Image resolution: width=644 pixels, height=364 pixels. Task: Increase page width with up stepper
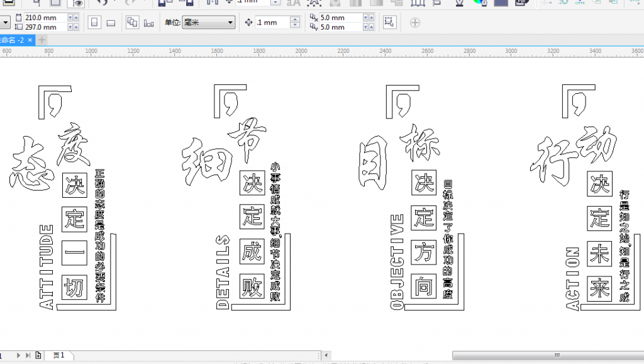pos(75,18)
